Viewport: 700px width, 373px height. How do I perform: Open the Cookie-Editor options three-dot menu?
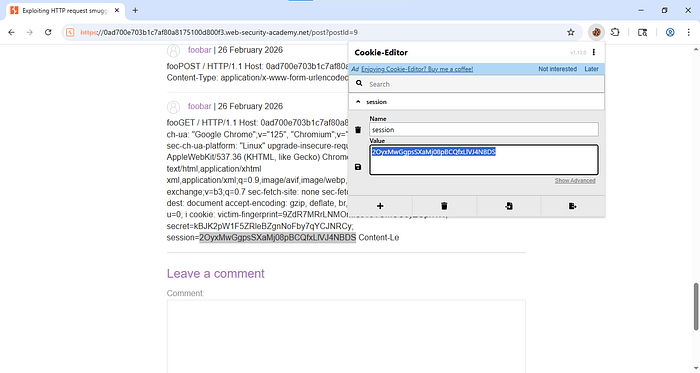pos(594,52)
